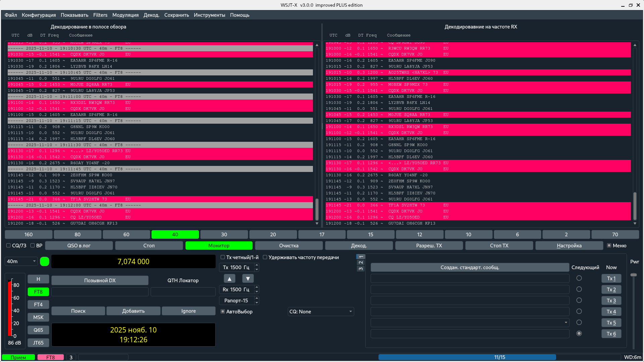This screenshot has height=362, width=644.
Task: Click the frequency down arrow button
Action: pyautogui.click(x=248, y=279)
